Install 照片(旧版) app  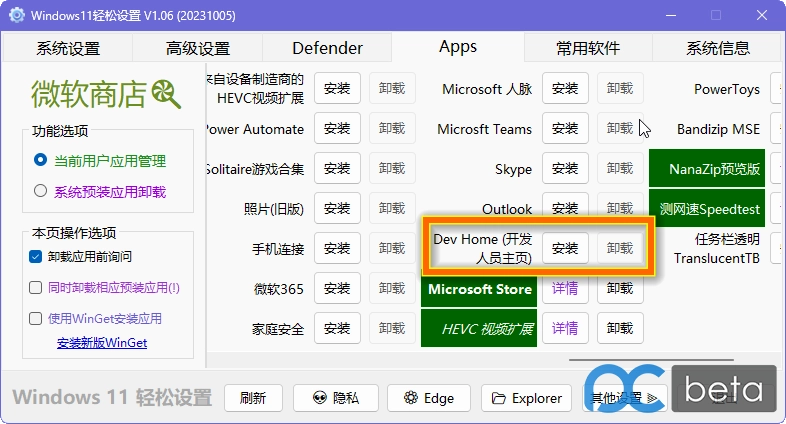click(337, 208)
